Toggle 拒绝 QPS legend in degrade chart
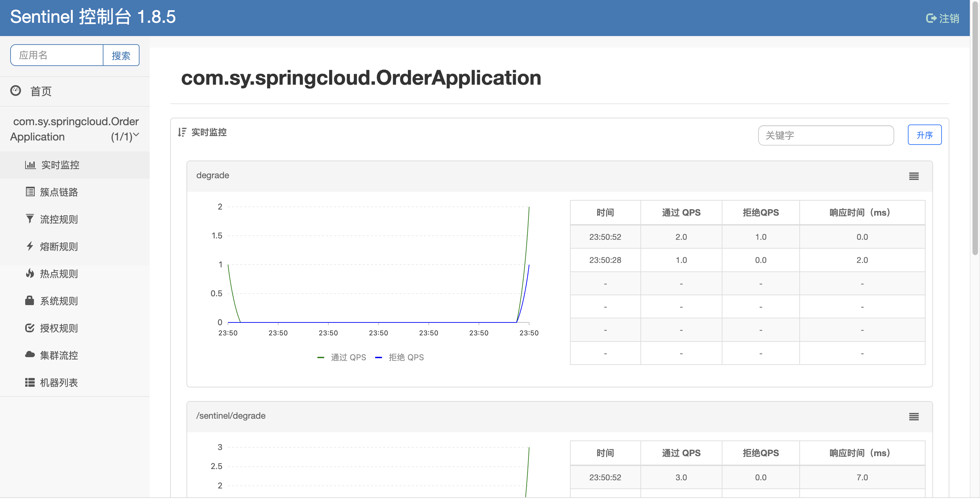The height and width of the screenshot is (500, 980). tap(399, 357)
